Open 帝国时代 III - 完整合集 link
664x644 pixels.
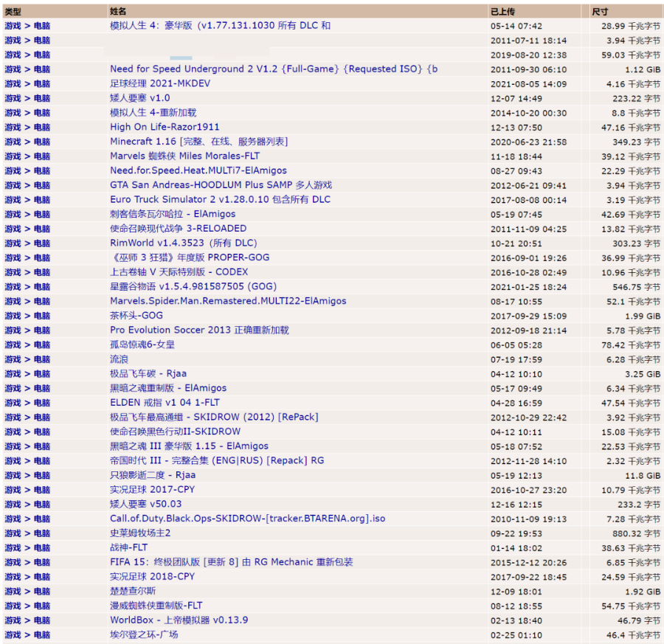tap(217, 460)
